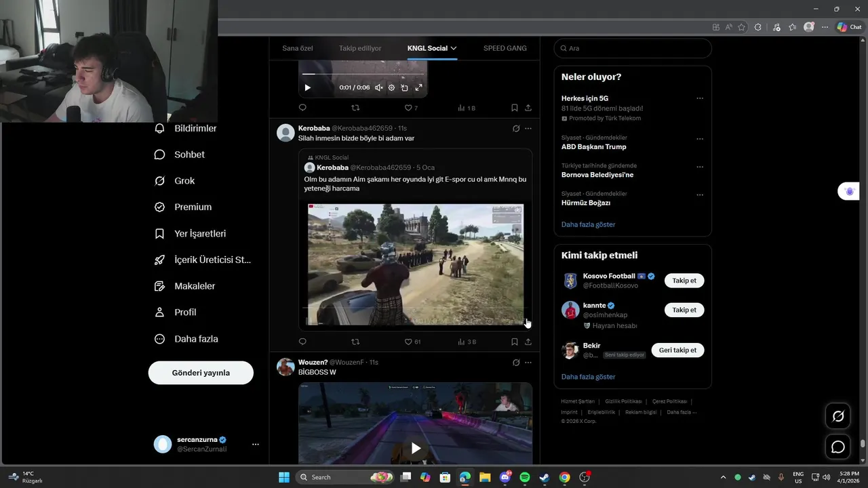The height and width of the screenshot is (488, 868).
Task: Switch to the Sana özel tab
Action: [x=298, y=48]
